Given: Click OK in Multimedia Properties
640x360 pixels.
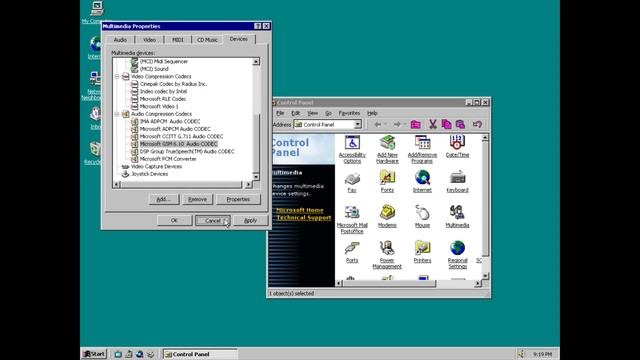Looking at the screenshot, I should coord(174,220).
